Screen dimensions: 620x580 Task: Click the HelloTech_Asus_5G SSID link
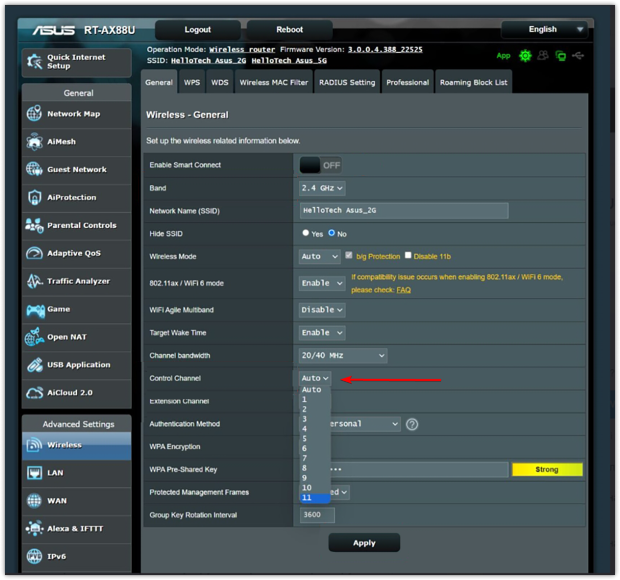pyautogui.click(x=289, y=60)
